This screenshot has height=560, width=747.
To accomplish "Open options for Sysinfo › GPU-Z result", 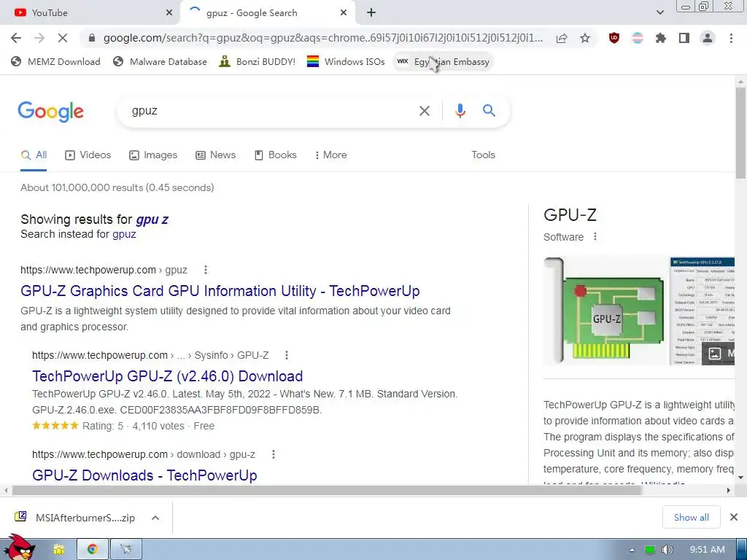I will coord(286,355).
